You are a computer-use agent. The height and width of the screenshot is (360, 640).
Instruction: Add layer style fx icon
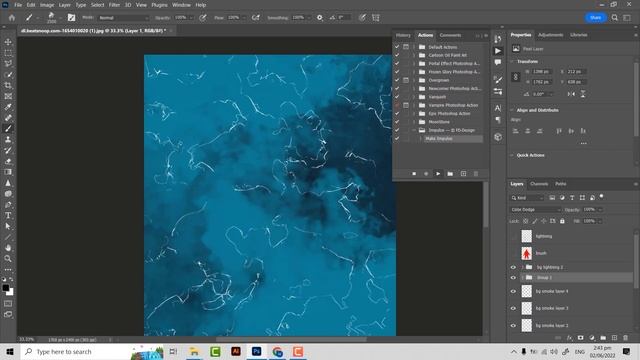pyautogui.click(x=569, y=338)
